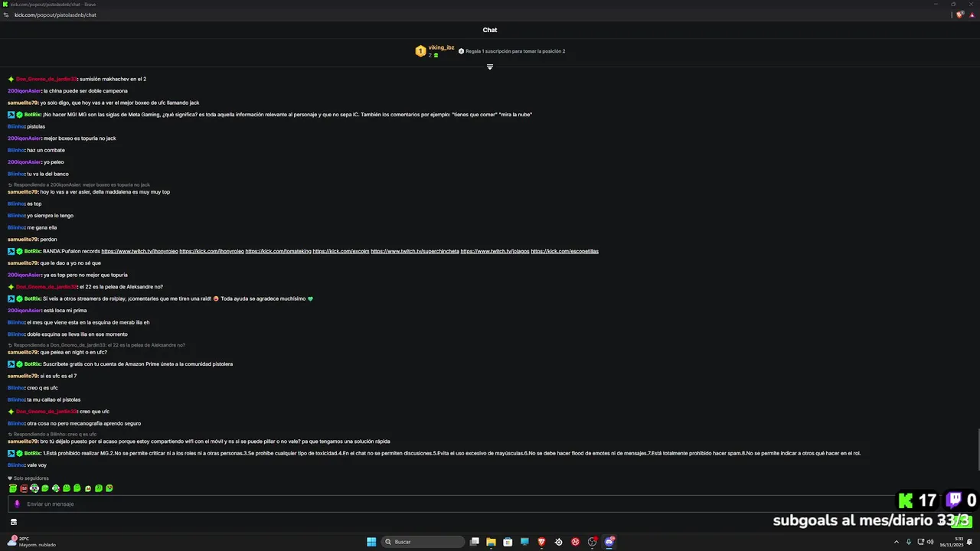Click the moderator badge on BotRix's rules message

[11, 453]
